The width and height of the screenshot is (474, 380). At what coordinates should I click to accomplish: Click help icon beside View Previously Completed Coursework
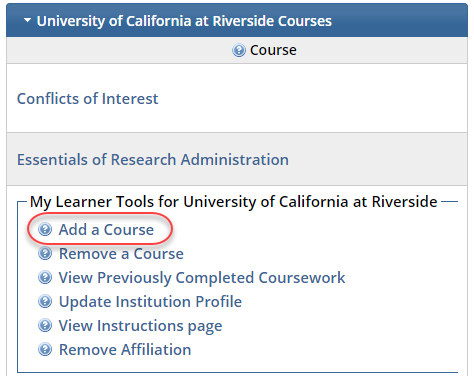(x=45, y=277)
